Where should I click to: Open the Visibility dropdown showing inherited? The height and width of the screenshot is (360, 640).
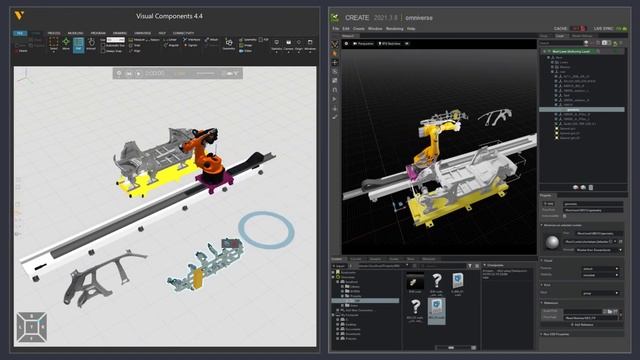[x=600, y=275]
